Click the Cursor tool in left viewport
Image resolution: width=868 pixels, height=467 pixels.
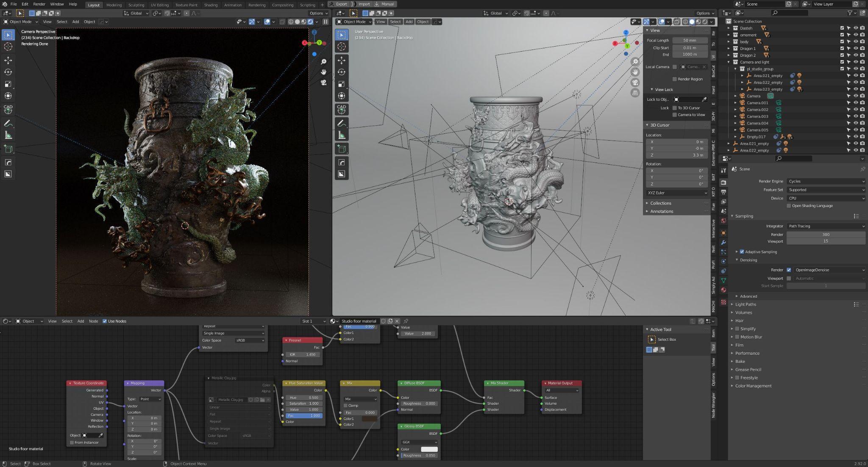(8, 47)
